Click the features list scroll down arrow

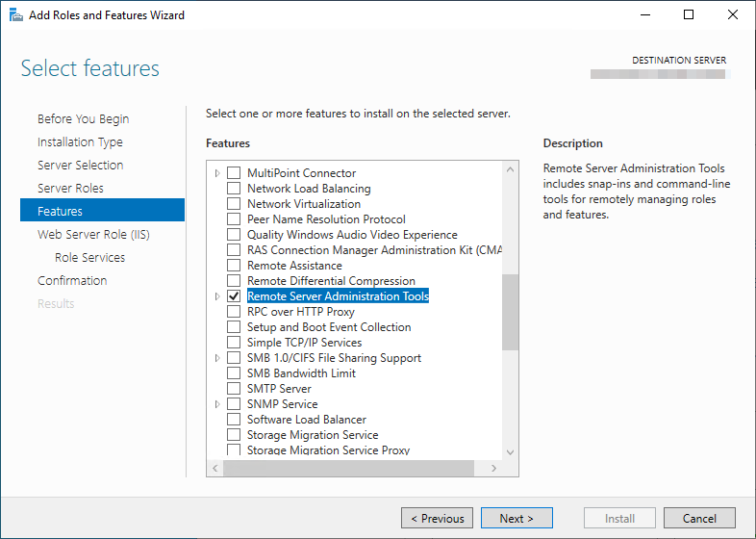pyautogui.click(x=510, y=451)
